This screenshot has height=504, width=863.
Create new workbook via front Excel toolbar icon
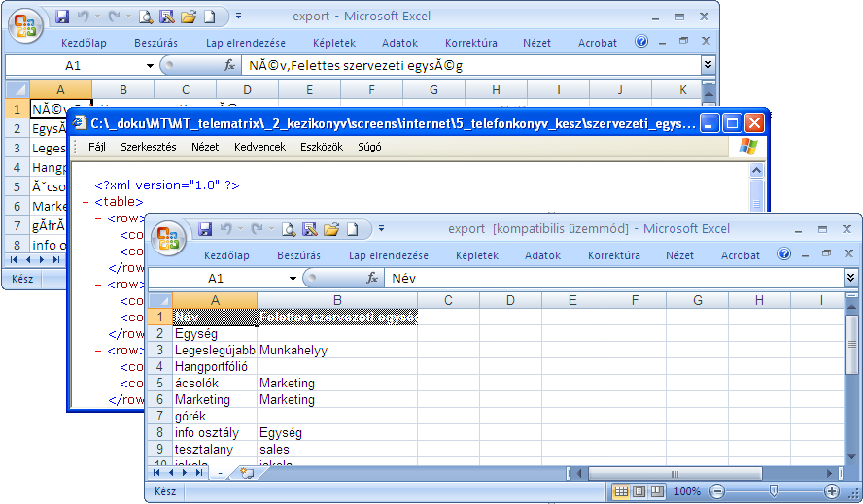(352, 229)
